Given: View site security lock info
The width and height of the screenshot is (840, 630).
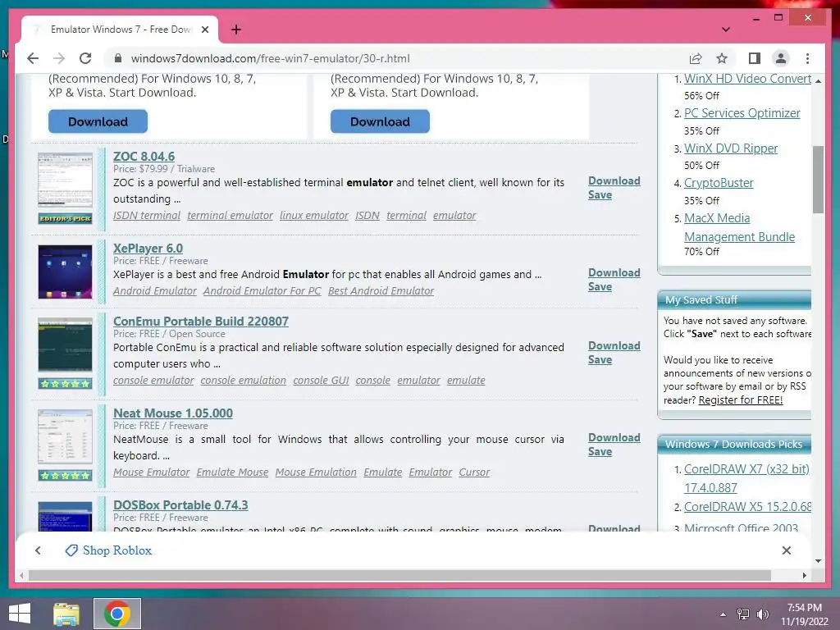Looking at the screenshot, I should tap(118, 58).
